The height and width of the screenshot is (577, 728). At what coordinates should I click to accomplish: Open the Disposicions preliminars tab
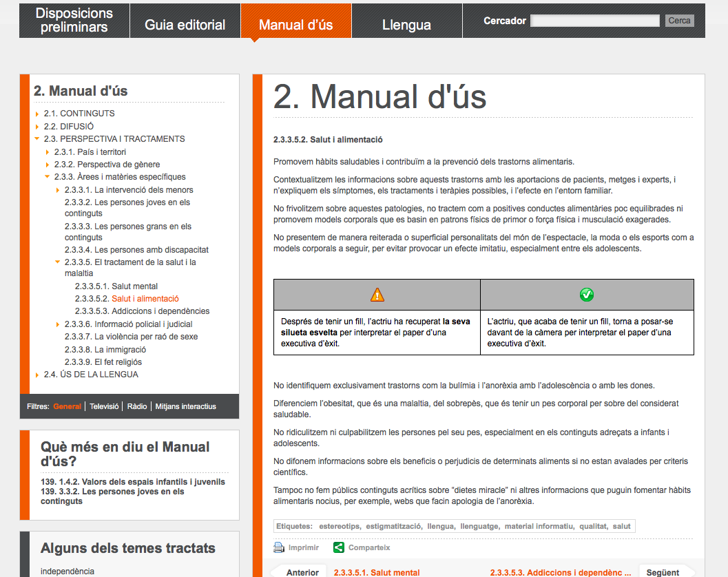pos(74,21)
